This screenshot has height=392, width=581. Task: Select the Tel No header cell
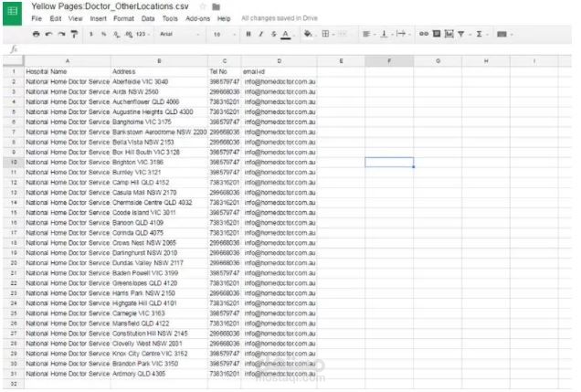(x=225, y=71)
